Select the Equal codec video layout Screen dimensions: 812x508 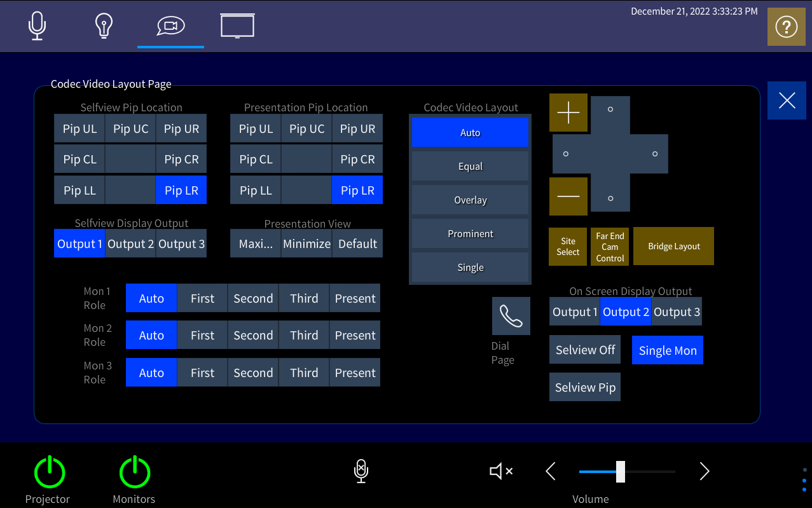click(470, 166)
